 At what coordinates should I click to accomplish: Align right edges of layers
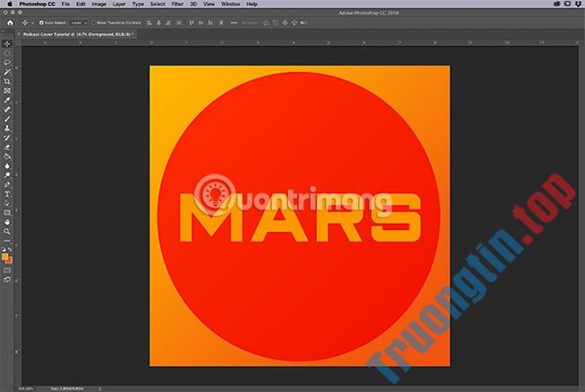click(x=168, y=22)
